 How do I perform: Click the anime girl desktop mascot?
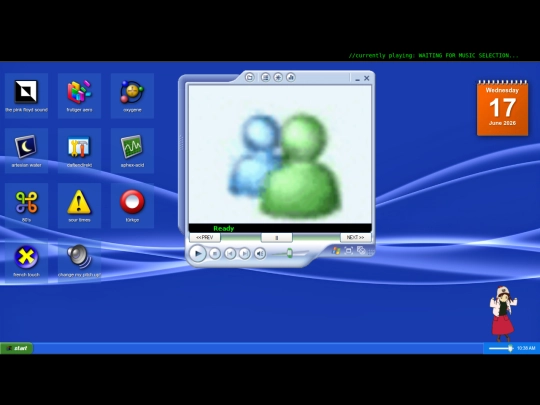pyautogui.click(x=503, y=313)
